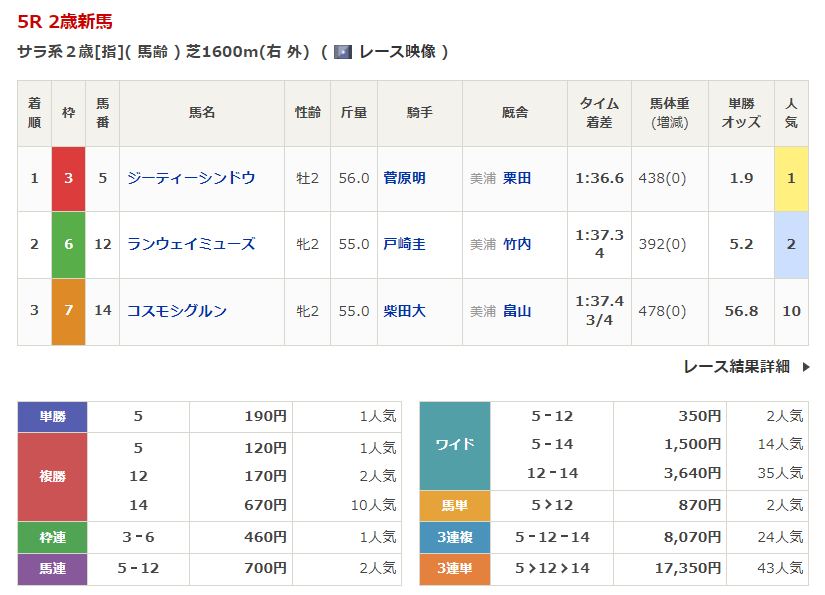Open horse コスモシグルン page
Viewport: 825px width, 595px height.
[x=177, y=311]
